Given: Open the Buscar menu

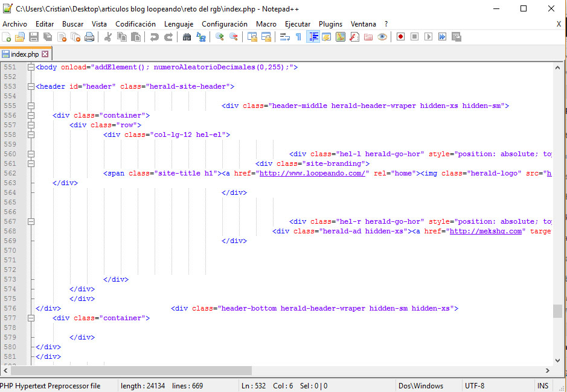Looking at the screenshot, I should tap(72, 24).
